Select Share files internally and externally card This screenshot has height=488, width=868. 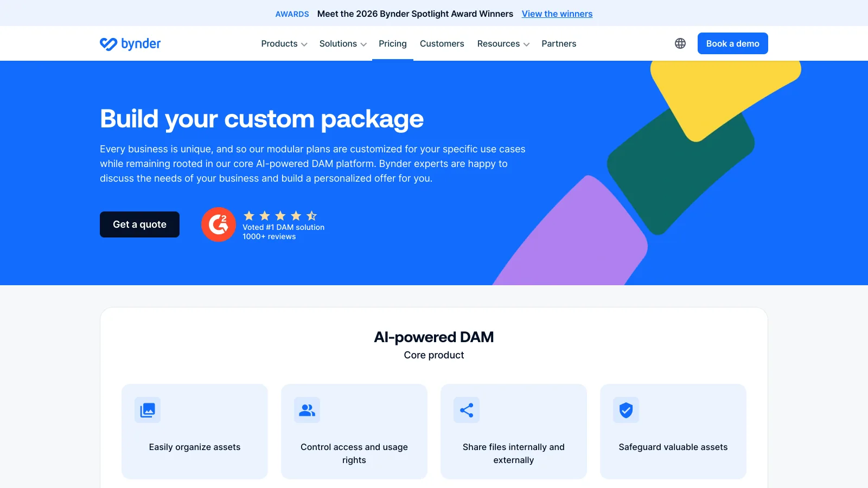coord(514,432)
